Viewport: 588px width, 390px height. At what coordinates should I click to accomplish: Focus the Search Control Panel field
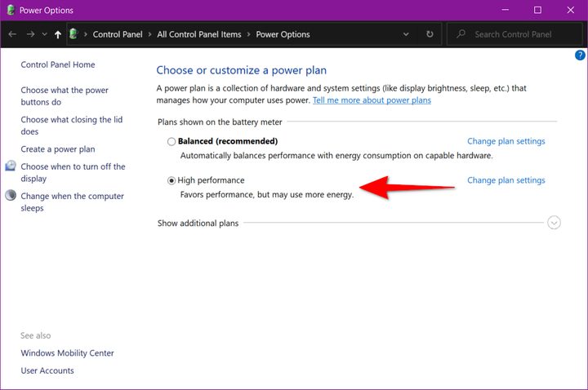coord(514,34)
